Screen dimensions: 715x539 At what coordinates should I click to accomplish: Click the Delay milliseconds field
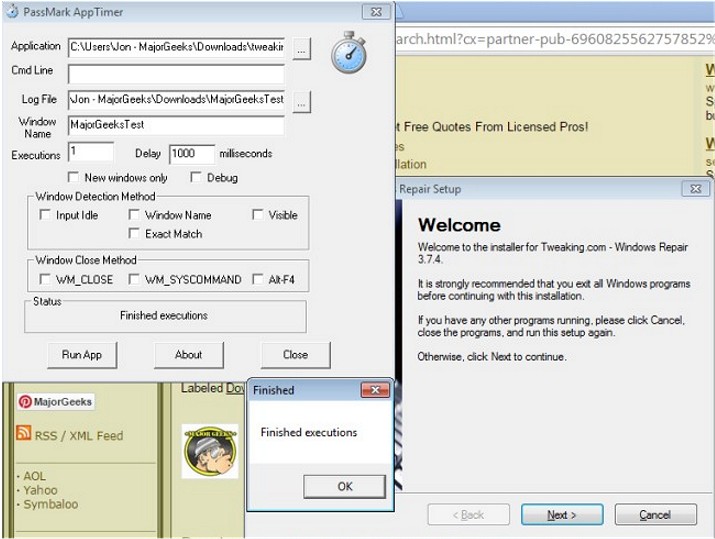coord(192,154)
